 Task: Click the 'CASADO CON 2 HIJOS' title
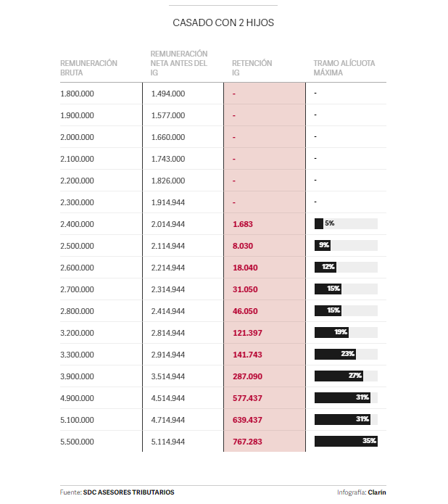click(x=223, y=22)
